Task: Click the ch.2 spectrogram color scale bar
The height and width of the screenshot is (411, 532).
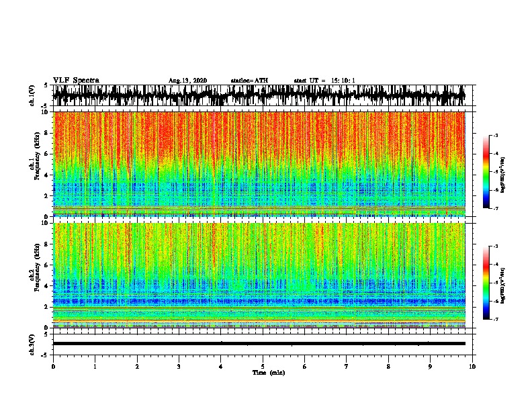Action: click(x=486, y=283)
